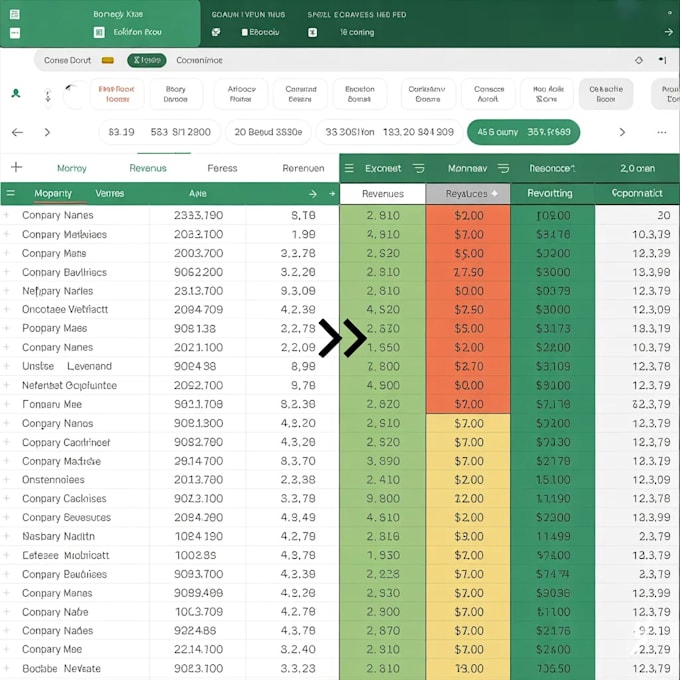680x680 pixels.
Task: Go back with the left arrow
Action: coord(17,132)
